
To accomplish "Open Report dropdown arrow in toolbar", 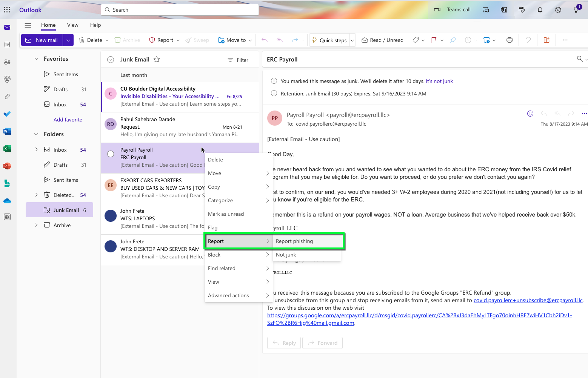I will (x=178, y=40).
